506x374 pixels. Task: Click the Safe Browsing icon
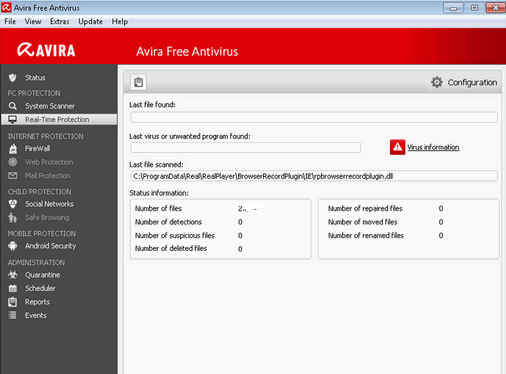(13, 218)
